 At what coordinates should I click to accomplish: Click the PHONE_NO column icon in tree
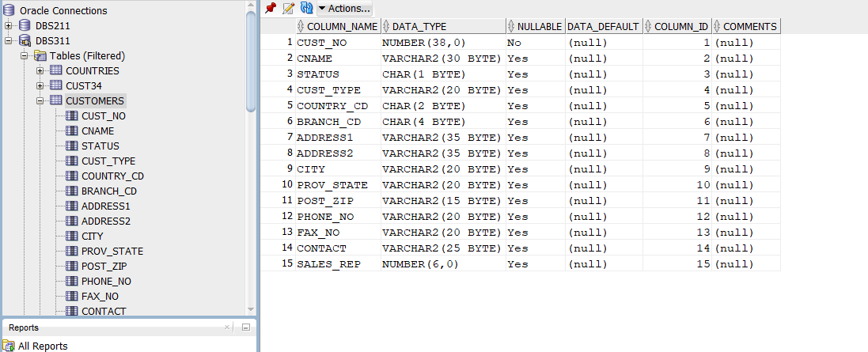pos(71,281)
